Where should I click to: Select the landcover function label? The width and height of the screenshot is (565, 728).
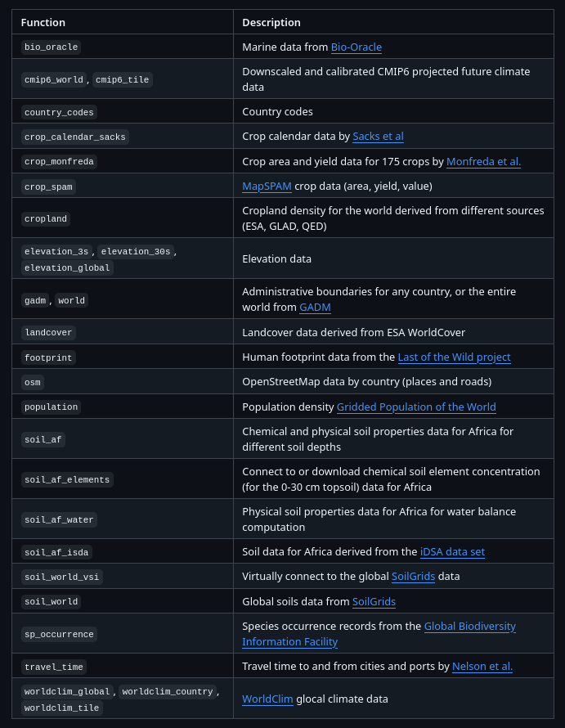pyautogui.click(x=48, y=333)
